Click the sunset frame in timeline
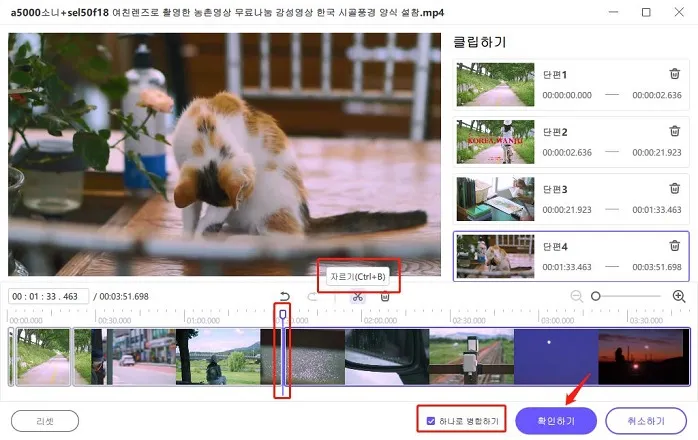 pos(643,357)
